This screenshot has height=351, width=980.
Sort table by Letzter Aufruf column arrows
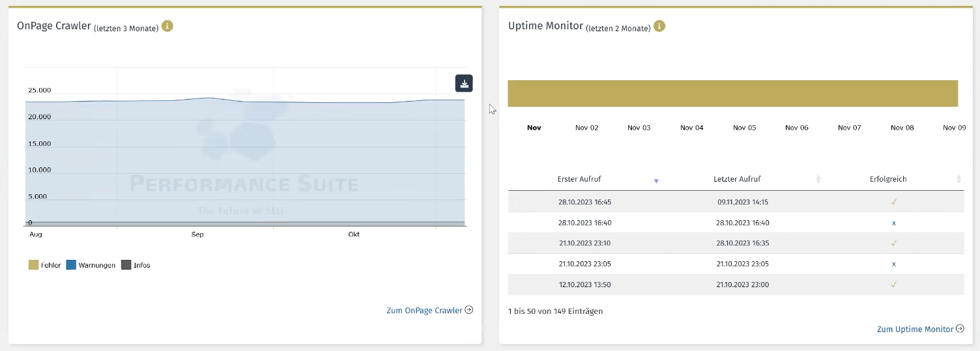click(818, 179)
